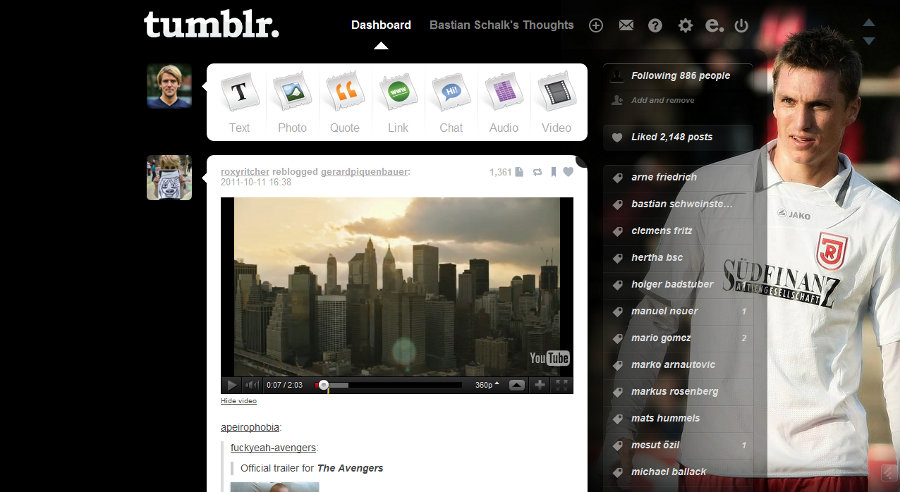Create a new Audio post
The height and width of the screenshot is (492, 900).
tap(504, 102)
